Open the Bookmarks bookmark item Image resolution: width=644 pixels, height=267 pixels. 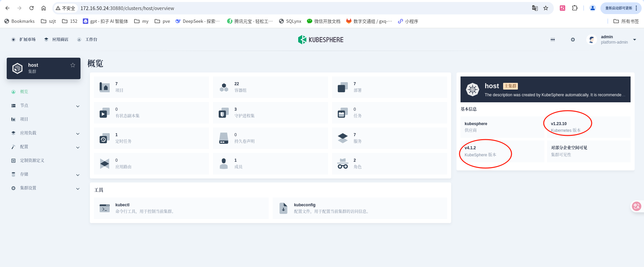point(19,21)
